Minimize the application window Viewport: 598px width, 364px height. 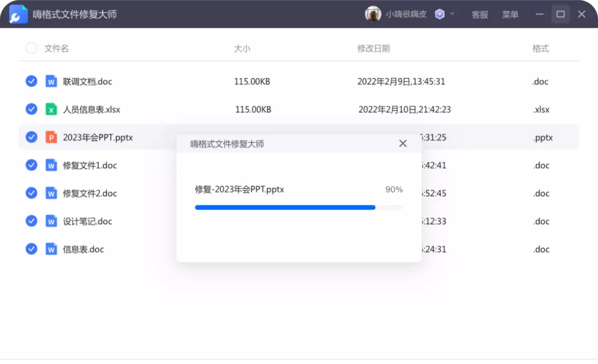(539, 14)
